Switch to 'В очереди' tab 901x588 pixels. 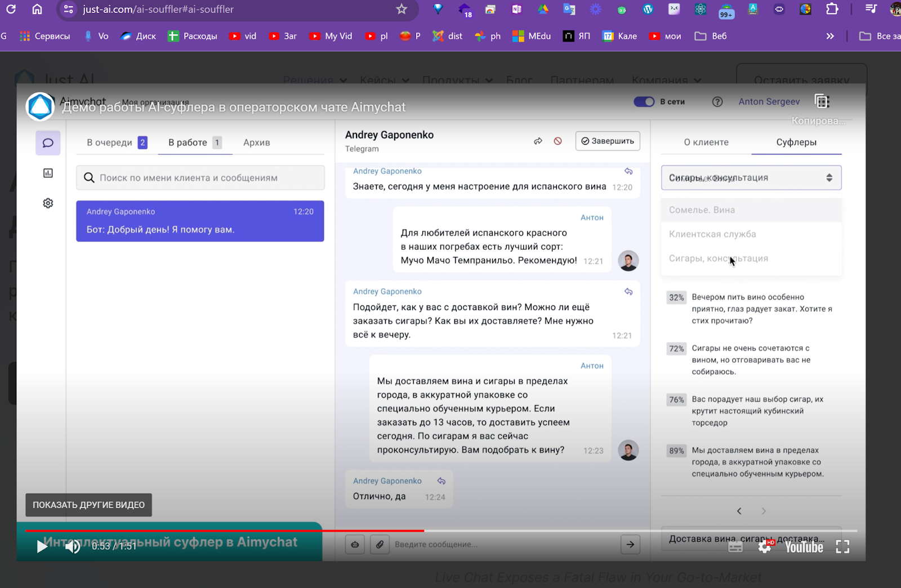pyautogui.click(x=117, y=142)
